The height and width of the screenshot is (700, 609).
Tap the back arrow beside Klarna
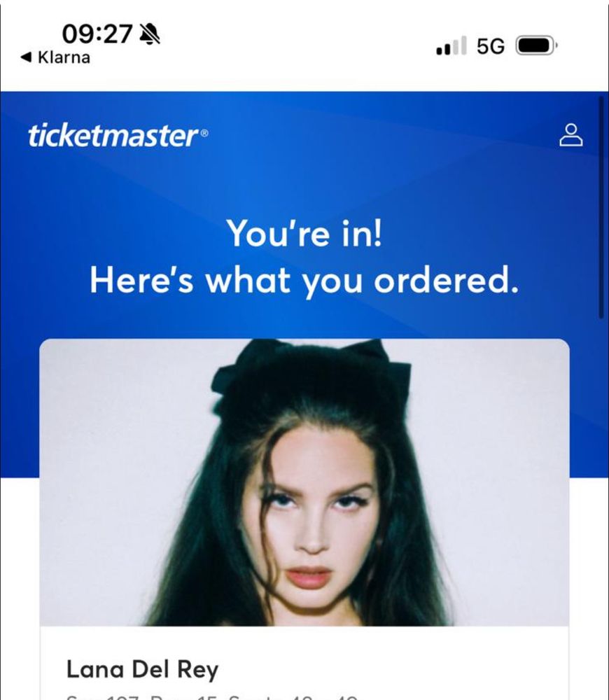click(x=27, y=57)
